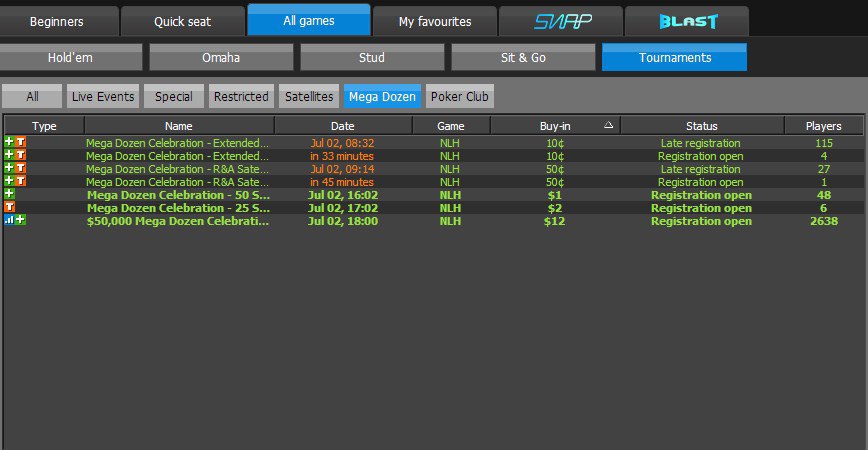
Task: Click the date 'Jul 02, 08:32'
Action: pyautogui.click(x=342, y=143)
